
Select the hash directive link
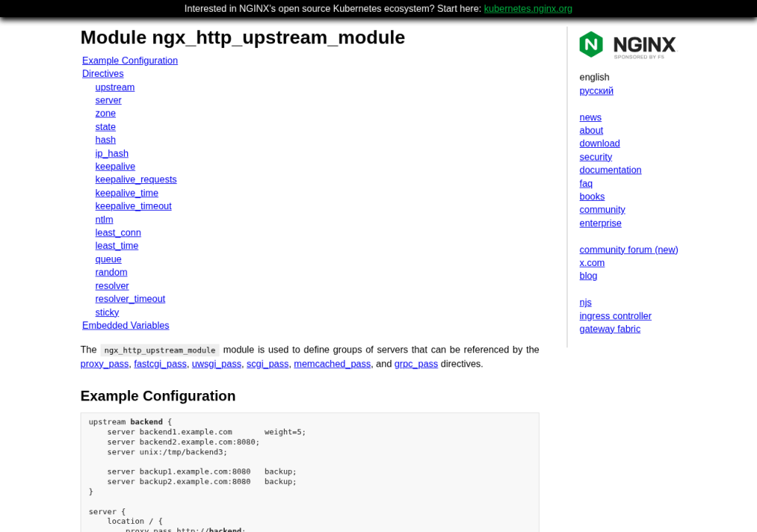(x=105, y=140)
